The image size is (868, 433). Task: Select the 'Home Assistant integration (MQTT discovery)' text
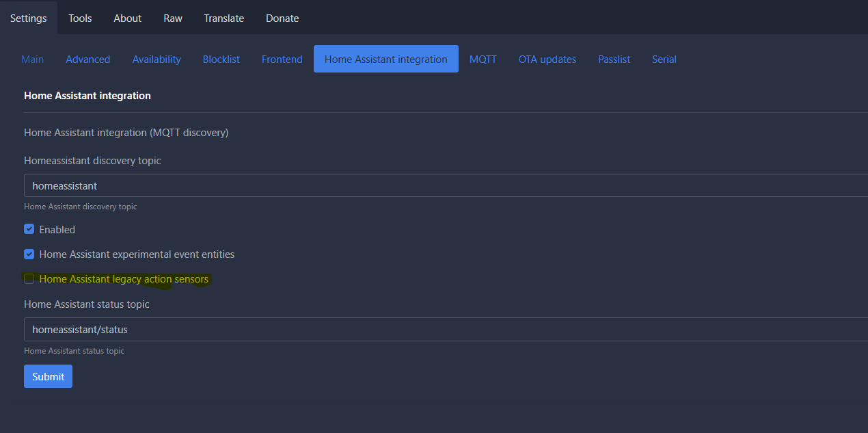point(126,132)
